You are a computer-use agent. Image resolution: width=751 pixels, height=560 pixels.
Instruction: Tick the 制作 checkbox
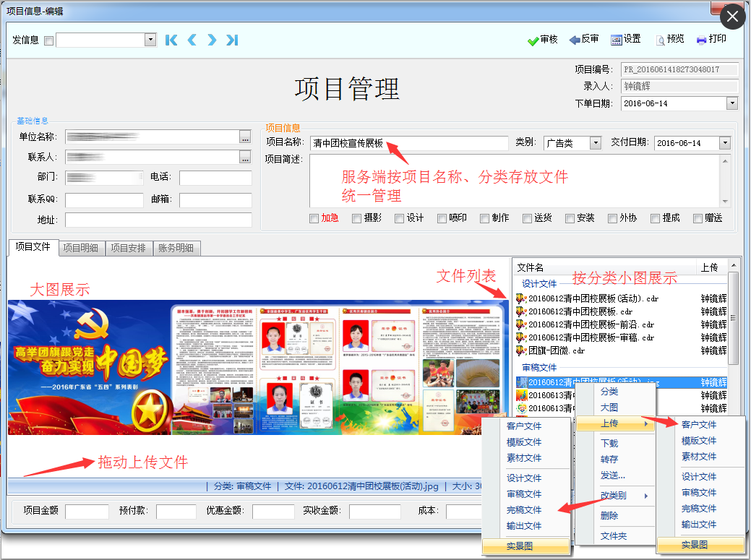click(485, 219)
